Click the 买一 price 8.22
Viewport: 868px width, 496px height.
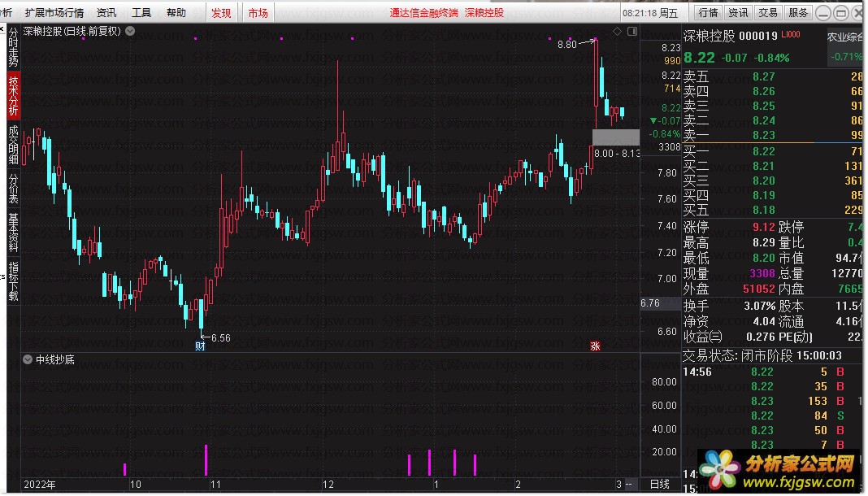click(763, 152)
